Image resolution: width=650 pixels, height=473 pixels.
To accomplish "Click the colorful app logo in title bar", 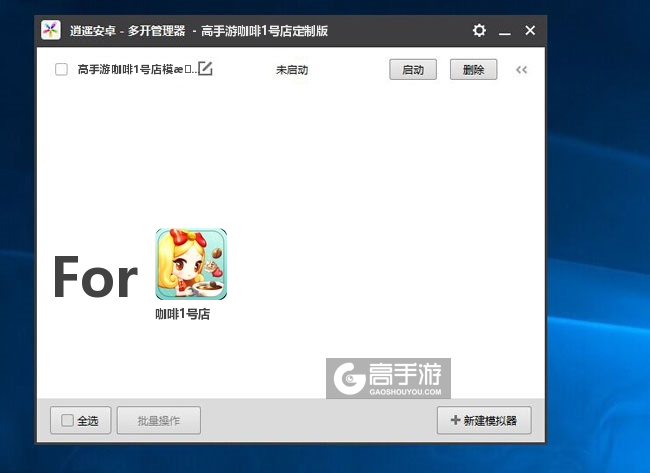I will click(x=51, y=30).
